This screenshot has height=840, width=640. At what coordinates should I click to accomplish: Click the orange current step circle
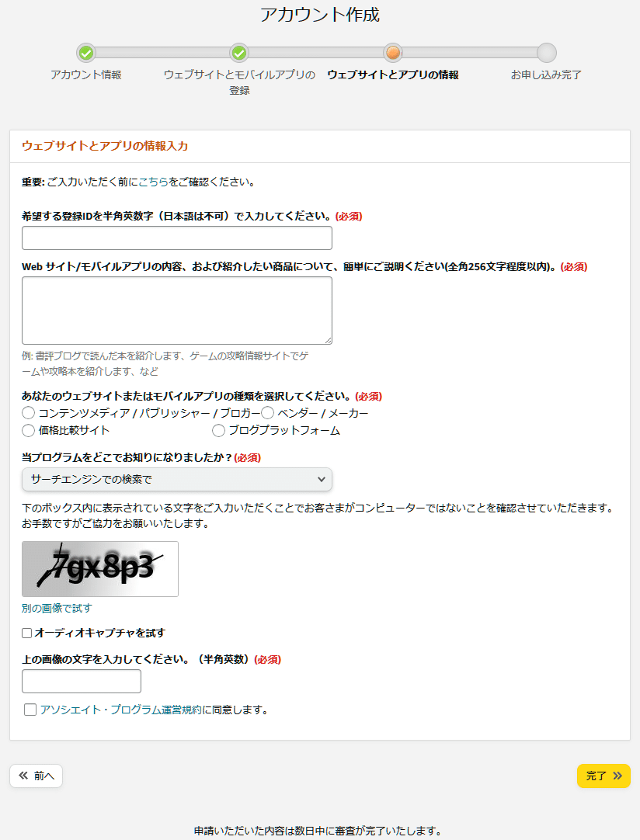393,53
